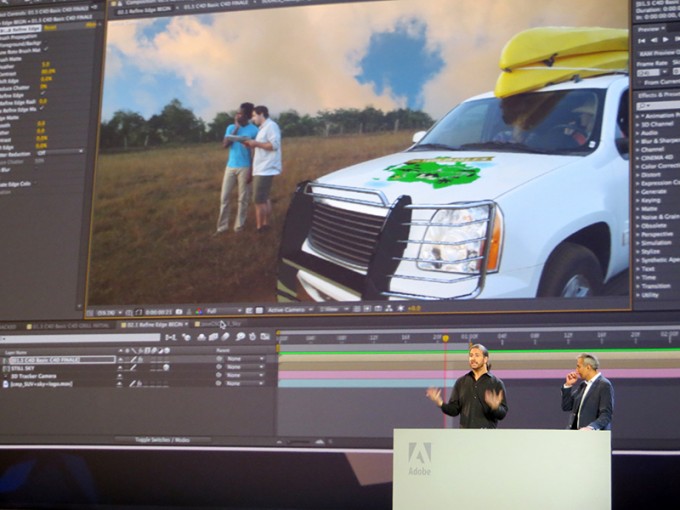Click previous frame button in Preview panel
This screenshot has width=680, height=510.
pyautogui.click(x=654, y=40)
